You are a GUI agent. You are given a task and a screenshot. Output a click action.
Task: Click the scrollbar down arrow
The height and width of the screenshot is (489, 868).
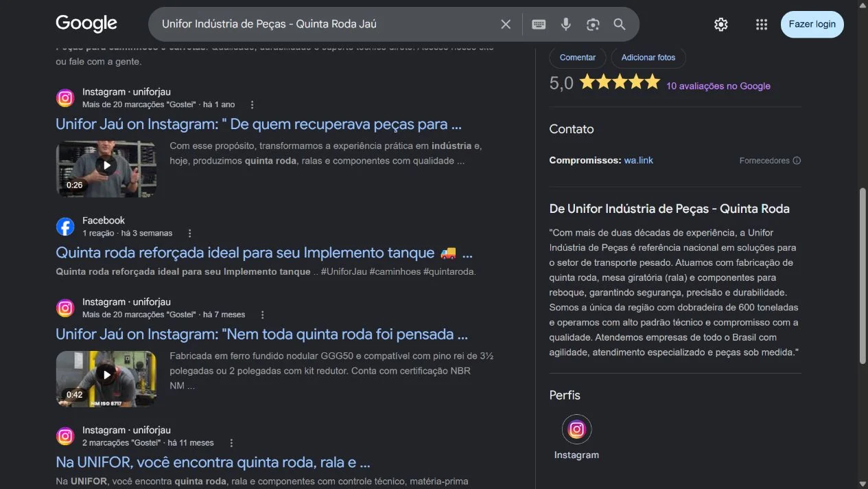coord(863,484)
